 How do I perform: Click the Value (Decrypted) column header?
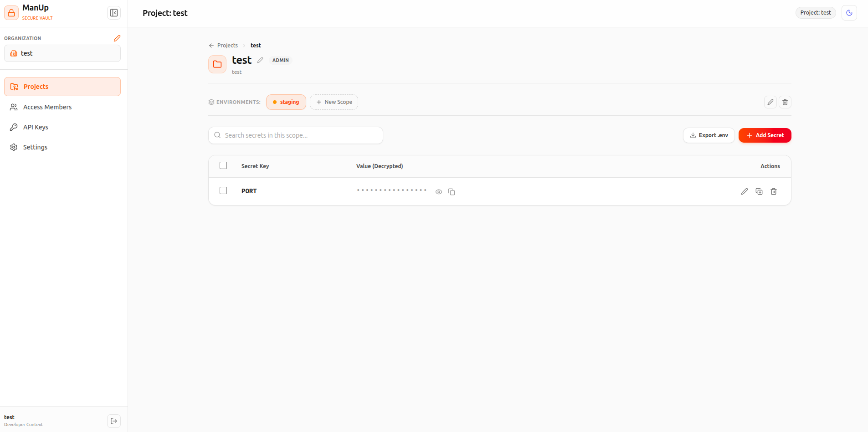[380, 166]
